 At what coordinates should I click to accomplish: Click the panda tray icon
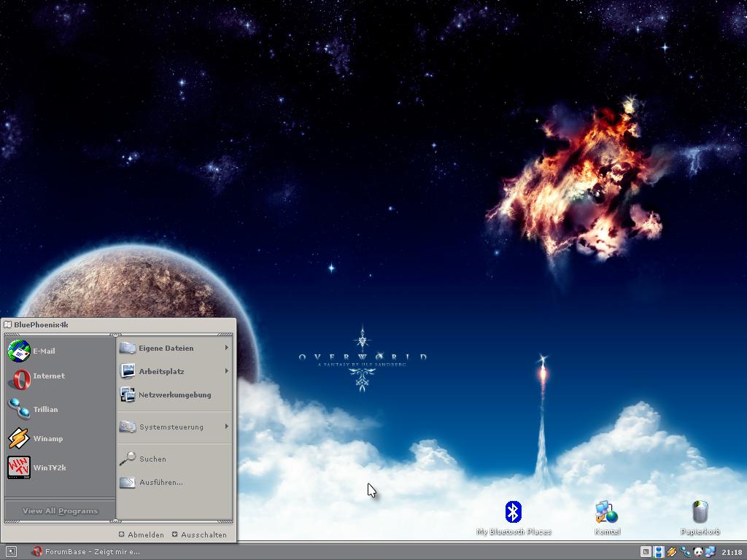pos(698,552)
